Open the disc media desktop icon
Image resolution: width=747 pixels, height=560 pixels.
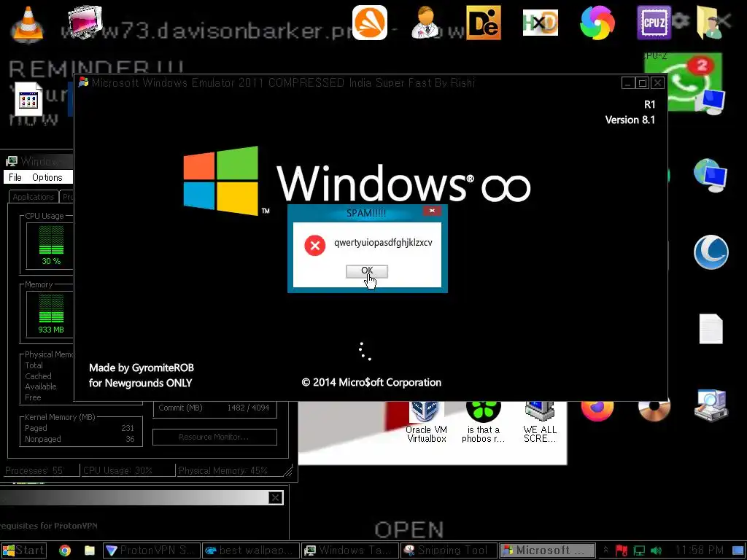[654, 411]
